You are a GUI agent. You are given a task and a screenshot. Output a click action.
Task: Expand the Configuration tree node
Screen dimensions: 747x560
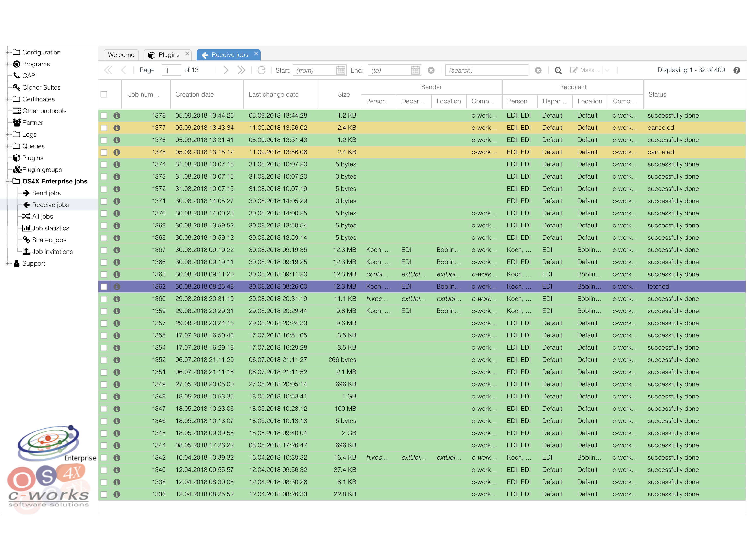7,52
